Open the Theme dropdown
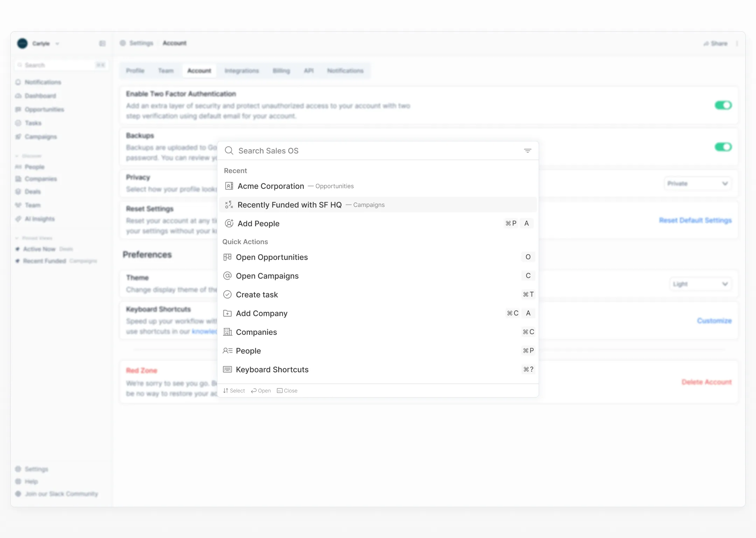 click(x=701, y=284)
